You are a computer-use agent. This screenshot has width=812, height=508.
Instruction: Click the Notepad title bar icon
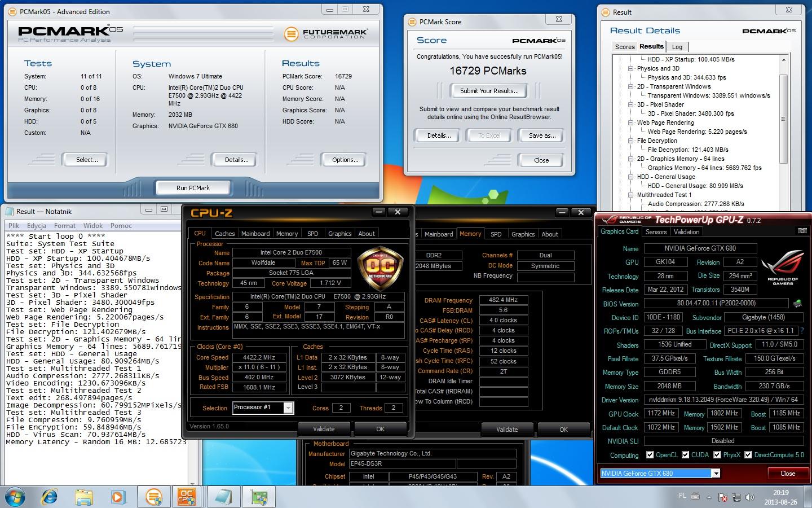10,211
